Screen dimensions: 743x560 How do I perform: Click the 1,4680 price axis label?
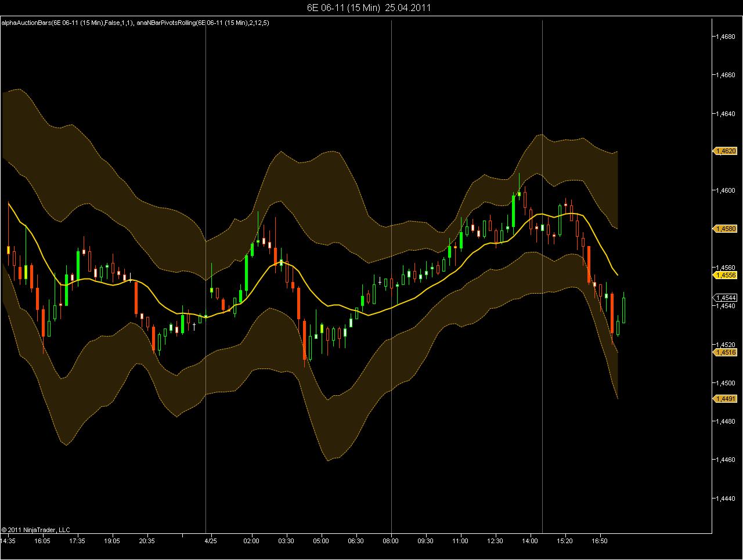tap(726, 37)
